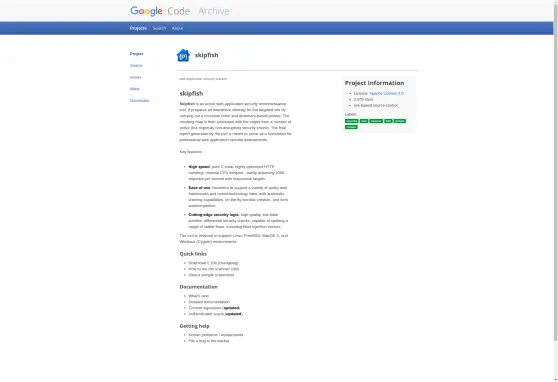Viewport: 558px width, 382px height.
Task: Open the Source section in the sidebar
Action: point(136,66)
